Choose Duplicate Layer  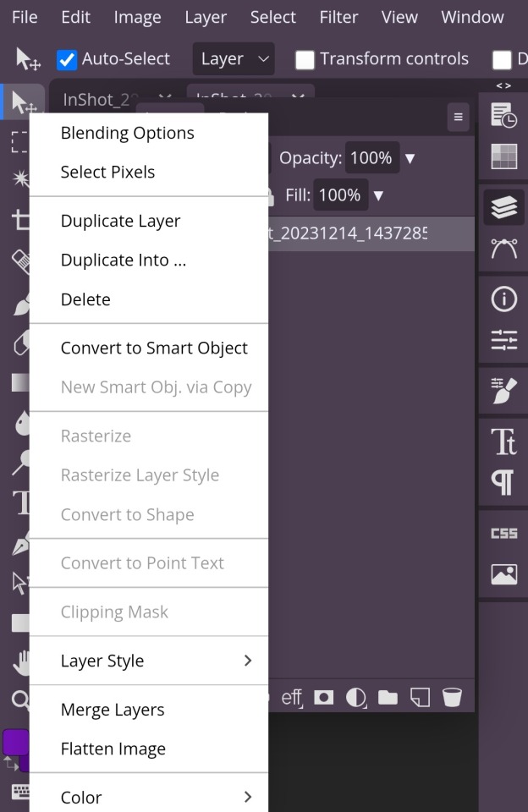[x=149, y=221]
